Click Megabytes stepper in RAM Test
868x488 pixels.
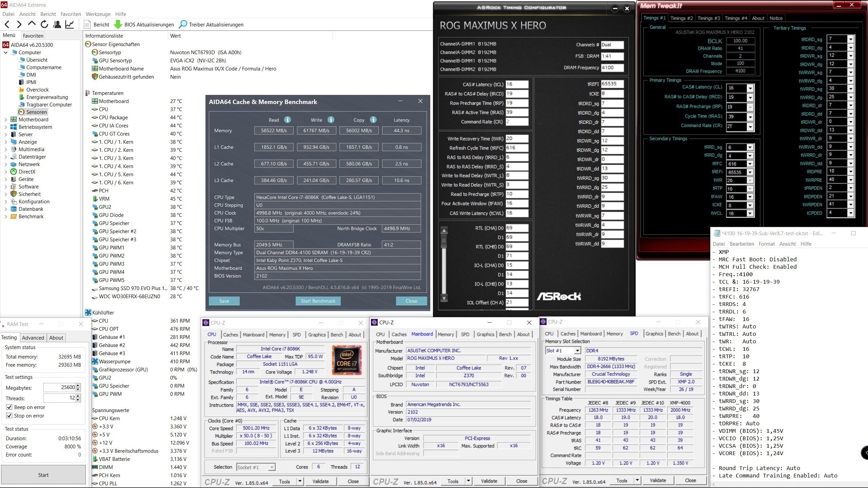[x=78, y=387]
